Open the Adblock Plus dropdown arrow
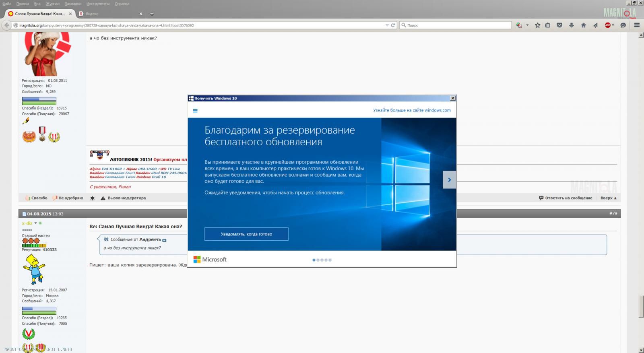This screenshot has height=353, width=644. pos(613,25)
